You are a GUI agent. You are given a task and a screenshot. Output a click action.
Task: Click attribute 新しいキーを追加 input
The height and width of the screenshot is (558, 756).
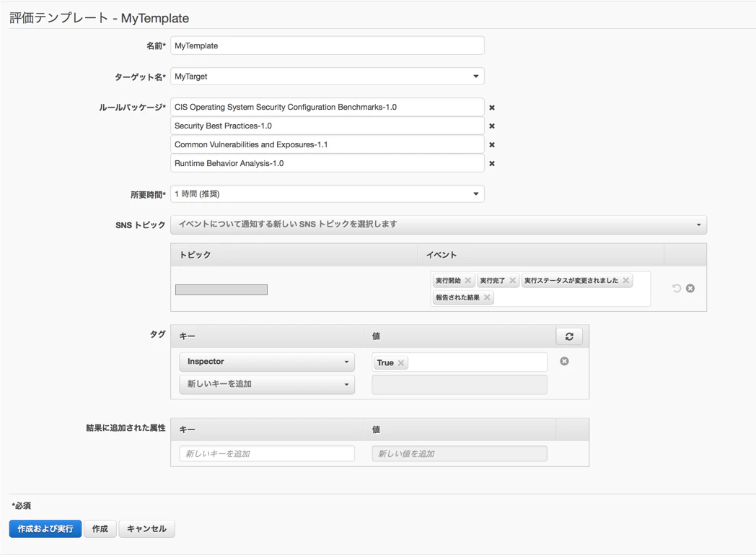[x=267, y=454]
